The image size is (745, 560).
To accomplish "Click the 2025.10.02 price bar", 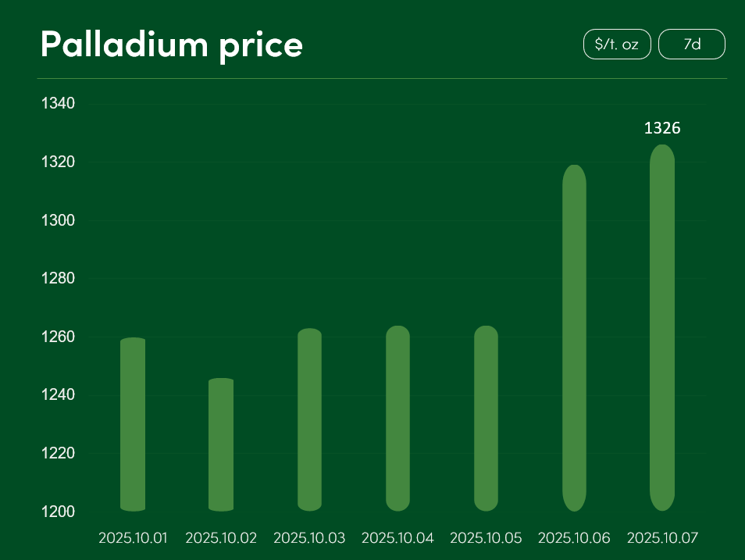I will 221,445.
